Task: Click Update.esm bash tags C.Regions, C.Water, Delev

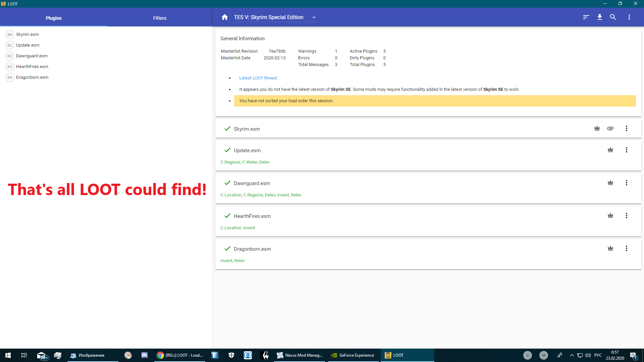Action: point(245,162)
